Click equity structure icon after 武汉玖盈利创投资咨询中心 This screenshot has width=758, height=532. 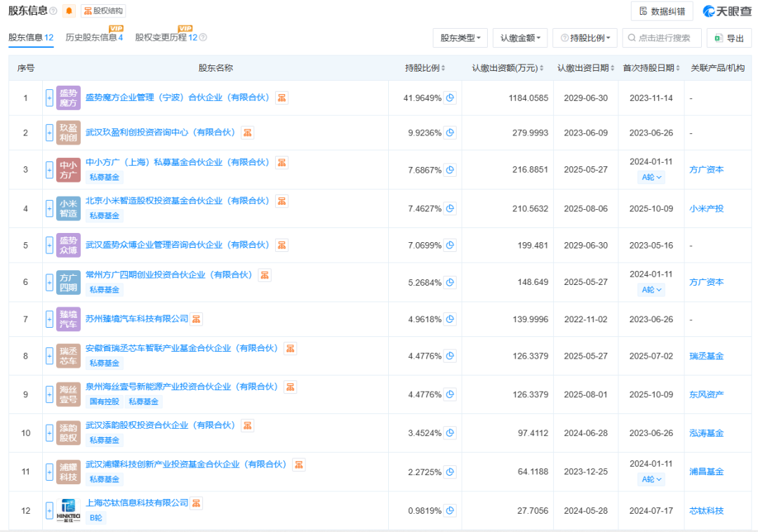(x=248, y=133)
